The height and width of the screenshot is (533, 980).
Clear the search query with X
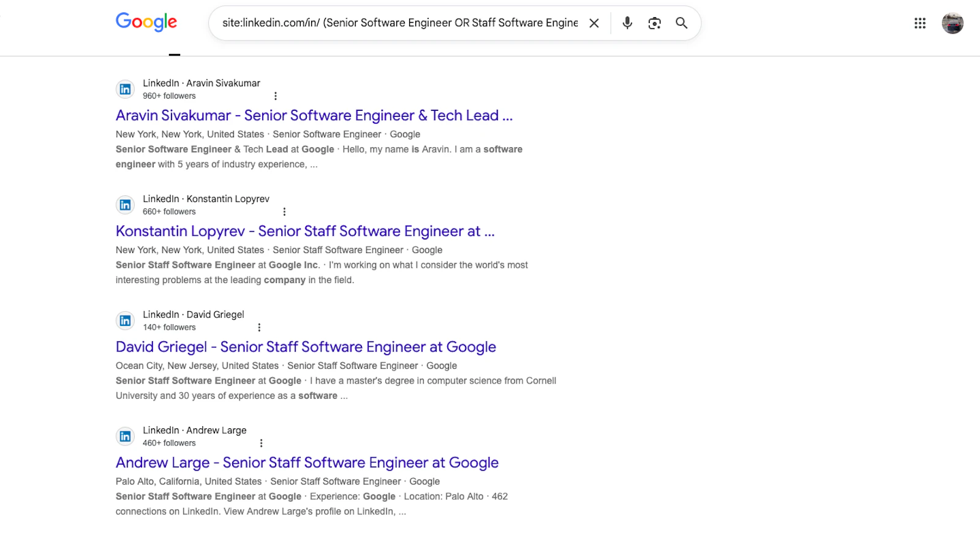594,23
